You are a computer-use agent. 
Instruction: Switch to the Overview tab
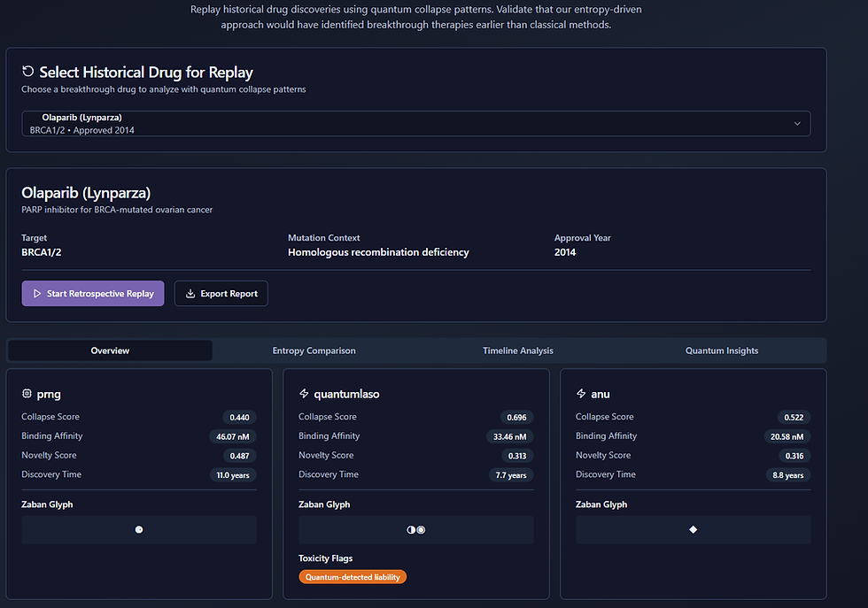110,350
